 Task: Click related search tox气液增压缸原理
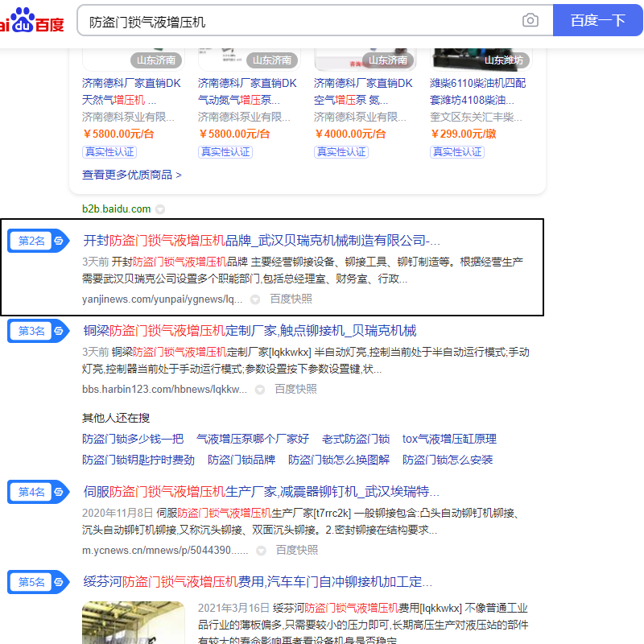tap(449, 439)
